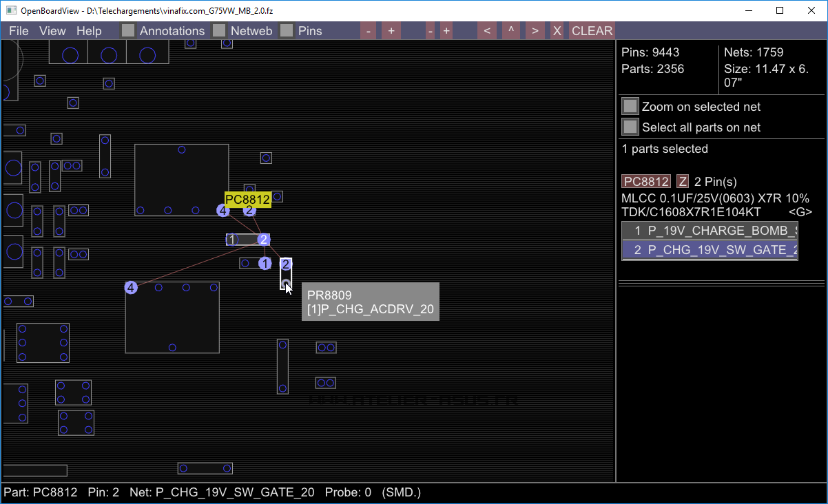Enable "Zoom on selected net" option
828x504 pixels.
click(x=630, y=107)
